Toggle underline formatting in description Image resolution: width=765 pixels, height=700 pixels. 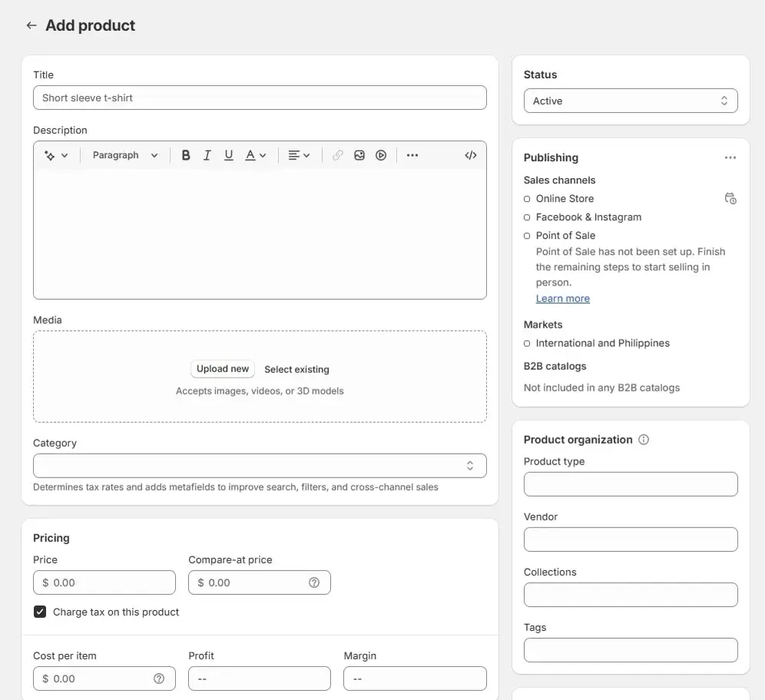[x=228, y=155]
